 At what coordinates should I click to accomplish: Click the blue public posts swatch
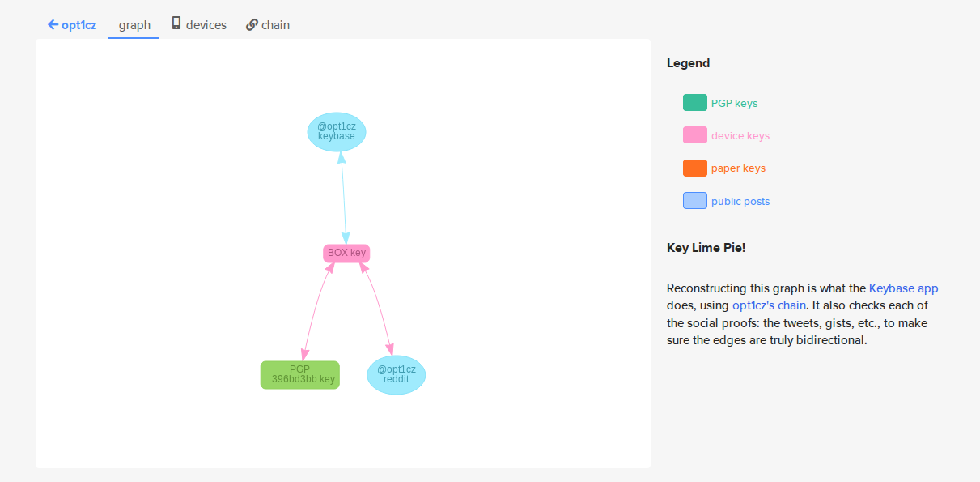click(x=694, y=200)
